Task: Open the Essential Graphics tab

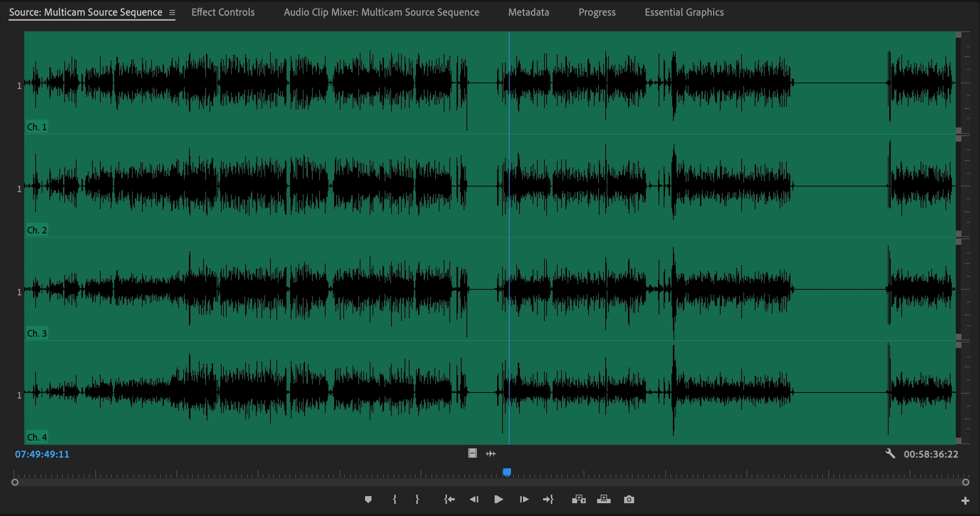Action: (684, 12)
